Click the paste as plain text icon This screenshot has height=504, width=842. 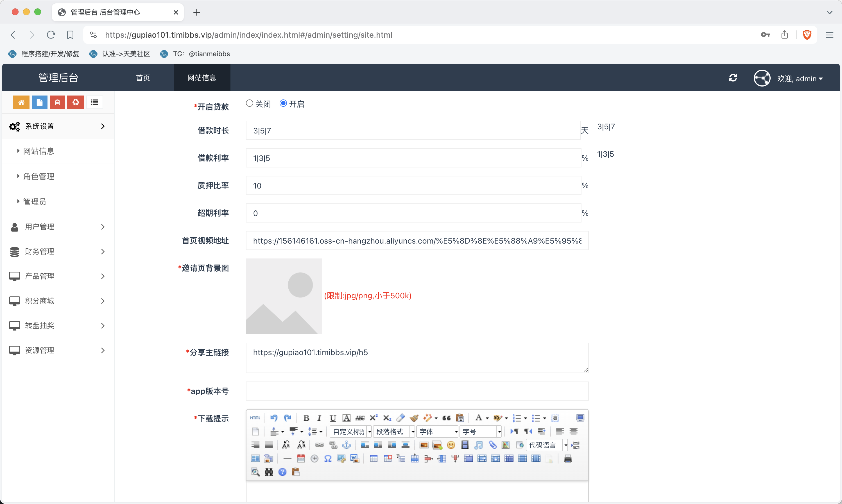click(460, 418)
